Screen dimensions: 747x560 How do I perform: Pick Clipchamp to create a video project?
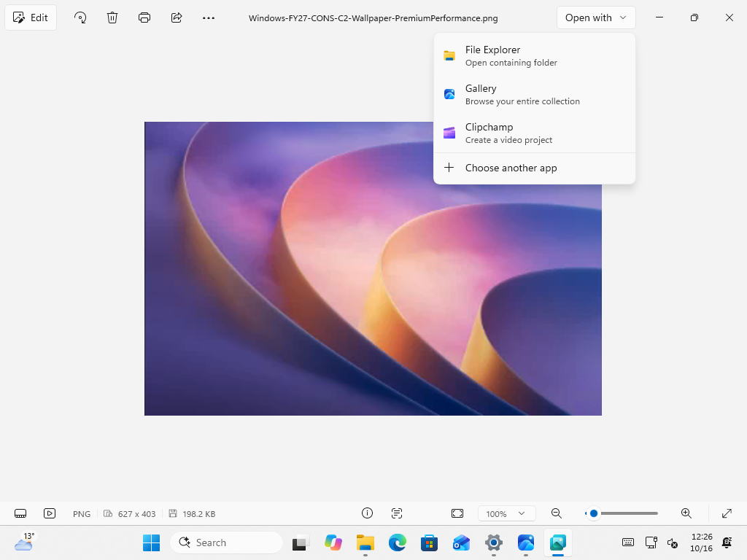pyautogui.click(x=535, y=133)
